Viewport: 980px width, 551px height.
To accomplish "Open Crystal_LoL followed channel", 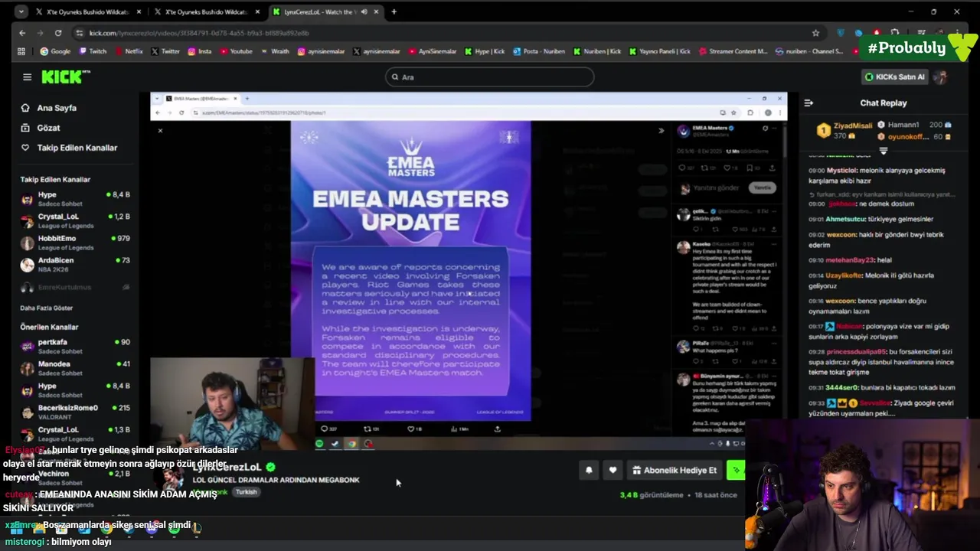I will coord(75,221).
